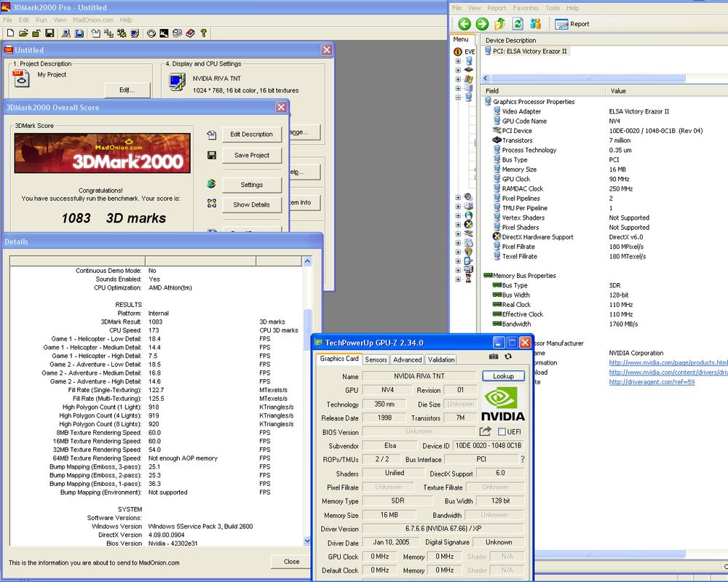The image size is (728, 582).
Task: Click the Edit Description button
Action: [252, 134]
